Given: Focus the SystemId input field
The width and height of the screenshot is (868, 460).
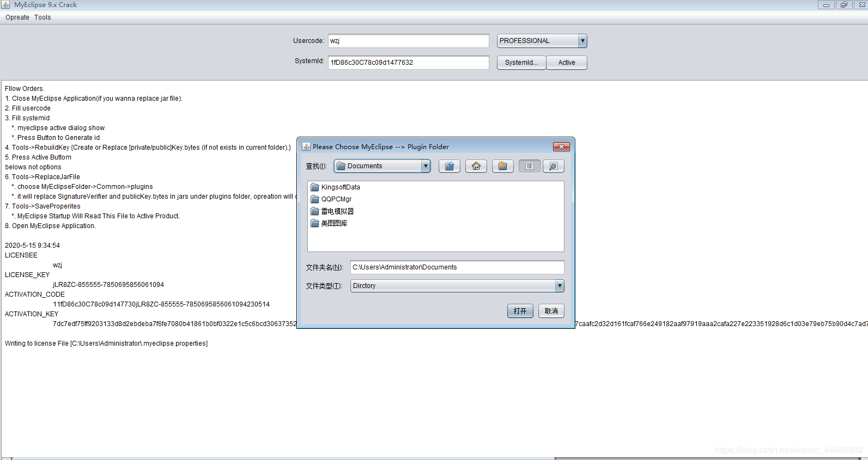Looking at the screenshot, I should [409, 63].
